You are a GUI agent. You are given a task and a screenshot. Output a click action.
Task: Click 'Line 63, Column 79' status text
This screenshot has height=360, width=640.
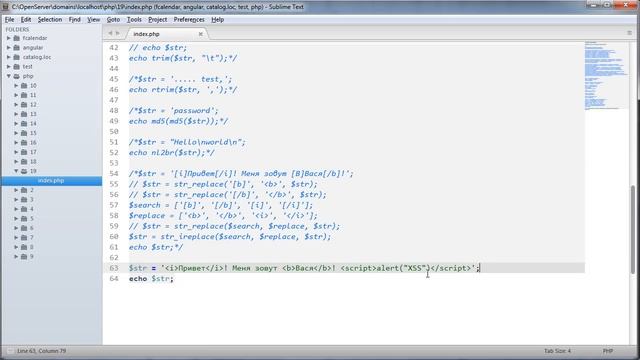point(41,351)
